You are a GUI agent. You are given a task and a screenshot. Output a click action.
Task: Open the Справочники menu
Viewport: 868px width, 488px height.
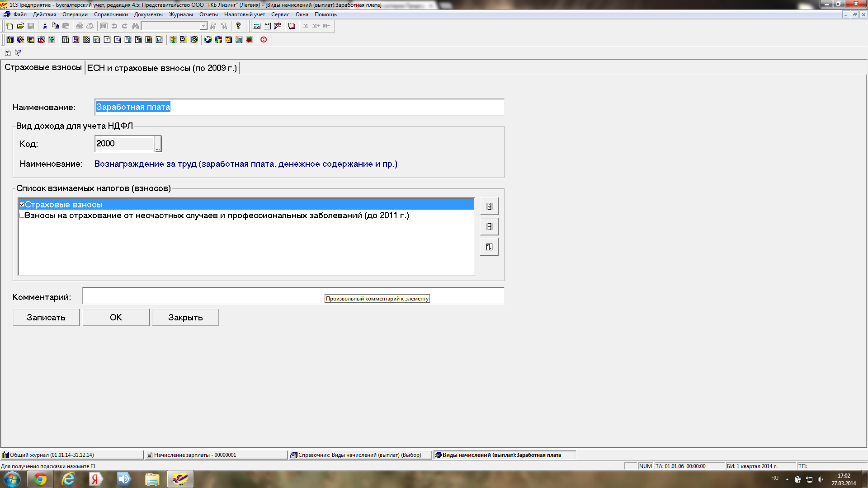(111, 14)
